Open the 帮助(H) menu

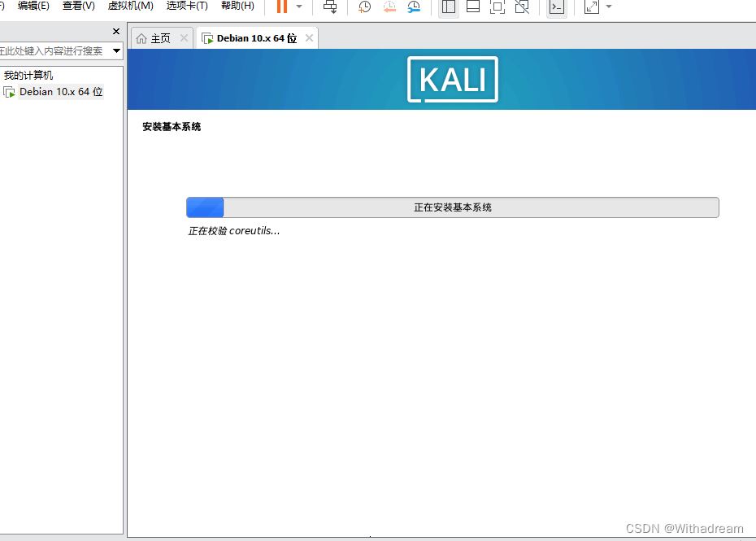pos(237,6)
